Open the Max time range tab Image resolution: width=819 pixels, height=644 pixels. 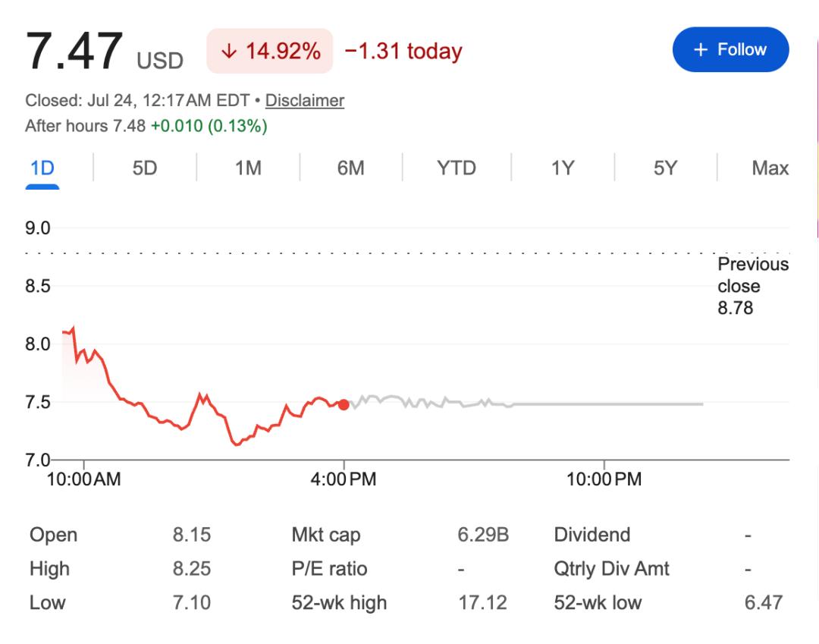click(x=770, y=168)
